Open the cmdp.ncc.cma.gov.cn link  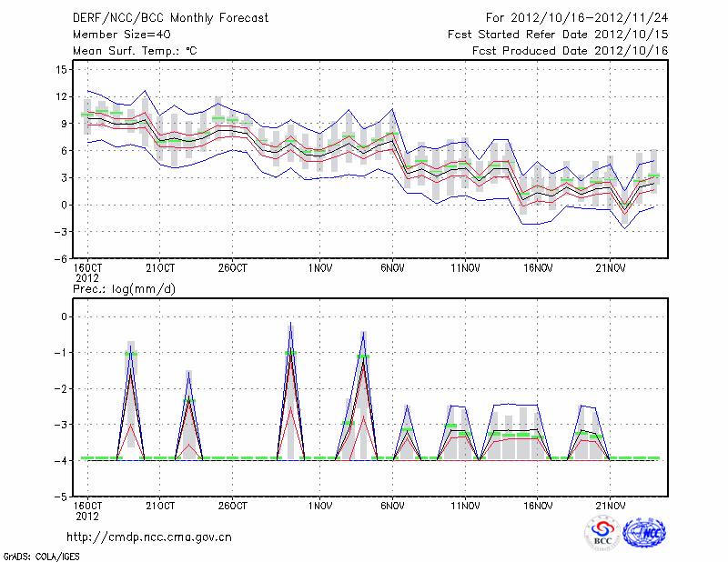click(149, 537)
